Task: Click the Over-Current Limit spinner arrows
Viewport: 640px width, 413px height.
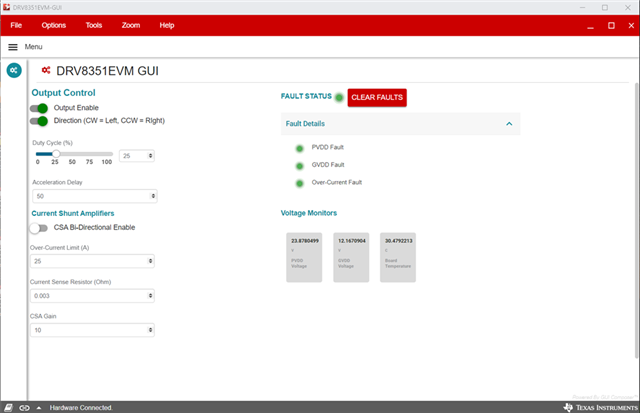Action: (150, 261)
